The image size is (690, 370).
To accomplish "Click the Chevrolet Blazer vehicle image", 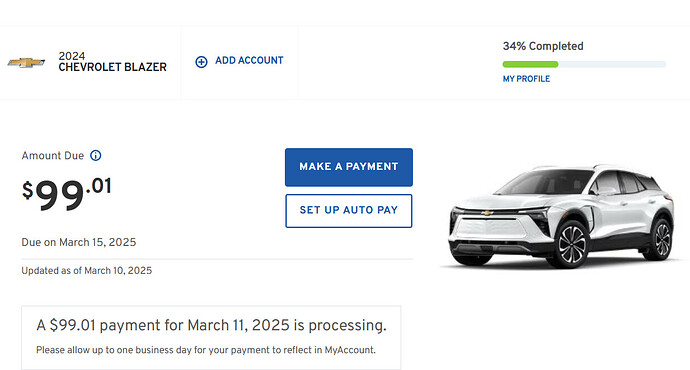I will coord(562,216).
